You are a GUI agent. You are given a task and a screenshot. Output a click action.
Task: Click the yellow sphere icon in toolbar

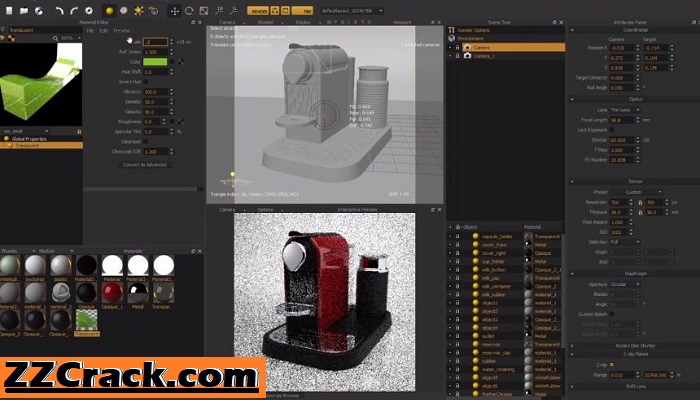click(x=110, y=11)
